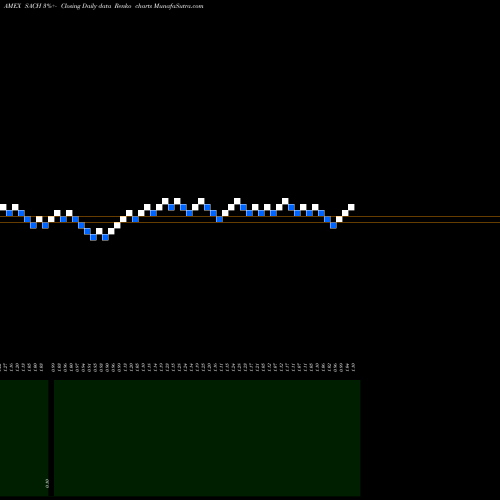Click the MunafaSutra.com text in the chart title
This screenshot has width=500, height=500.
pos(178,6)
